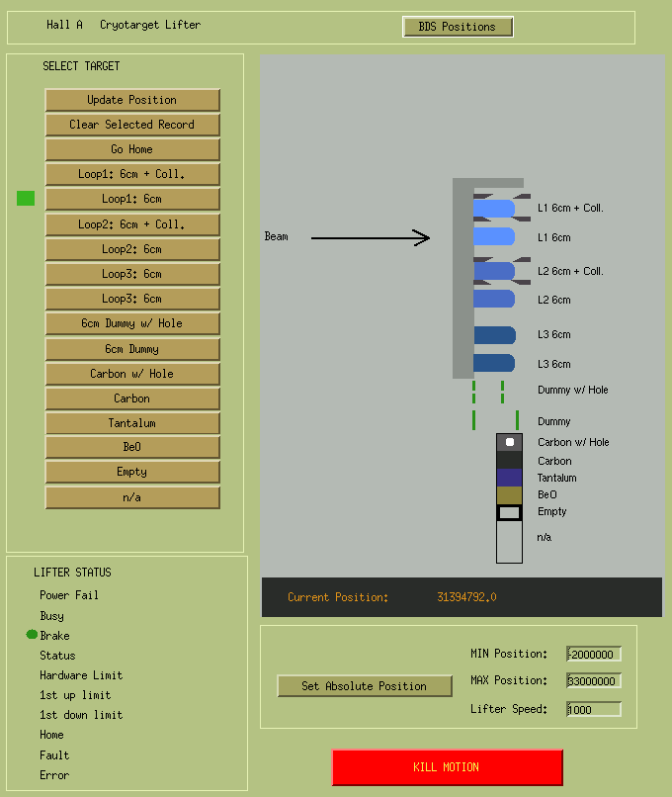The height and width of the screenshot is (797, 672).
Task: Click the medium blue L2 6cm cell graphic
Action: point(494,299)
